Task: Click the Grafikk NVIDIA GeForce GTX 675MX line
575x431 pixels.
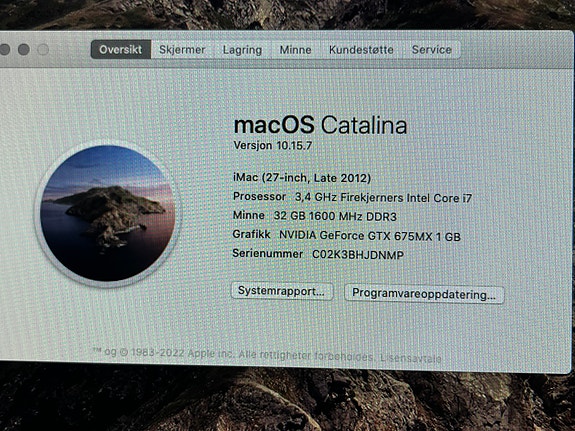Action: [x=347, y=235]
